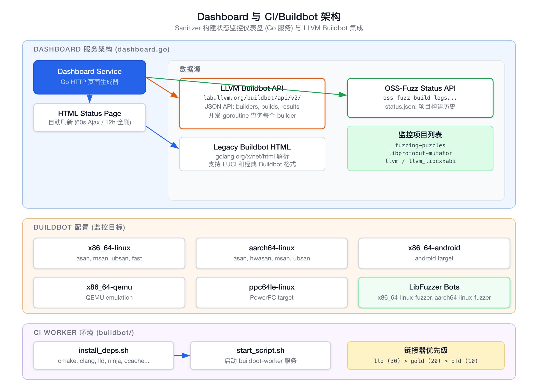
Task: Select the Dashboard Service node
Action: coord(89,77)
